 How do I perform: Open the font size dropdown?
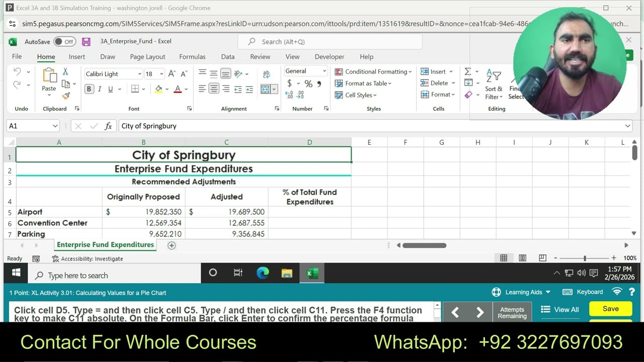pos(161,74)
